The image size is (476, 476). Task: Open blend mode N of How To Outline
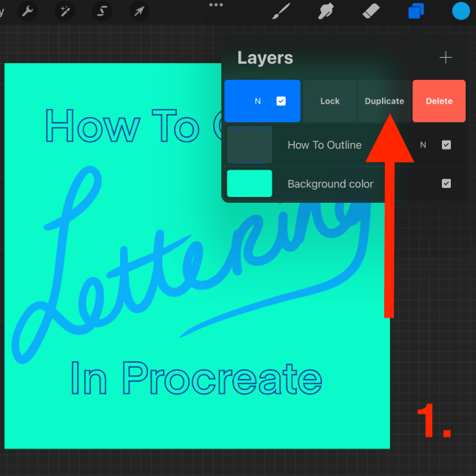423,145
